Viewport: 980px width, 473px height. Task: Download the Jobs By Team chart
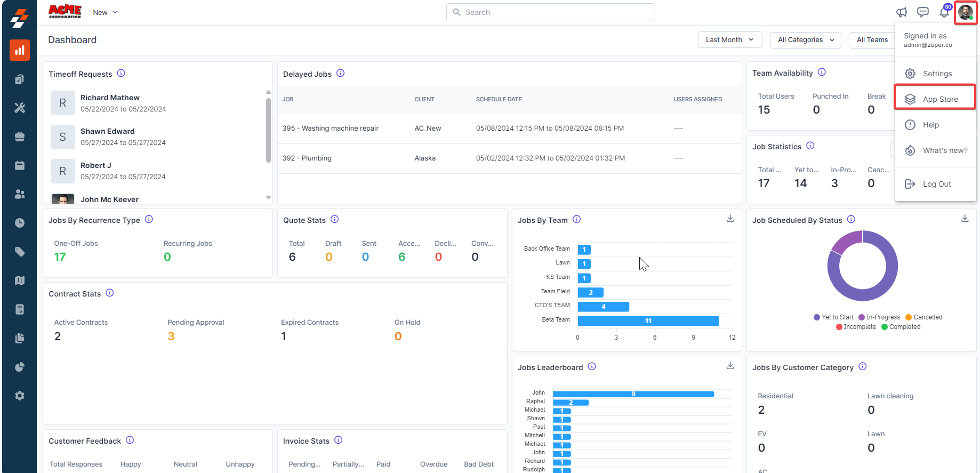[730, 219]
